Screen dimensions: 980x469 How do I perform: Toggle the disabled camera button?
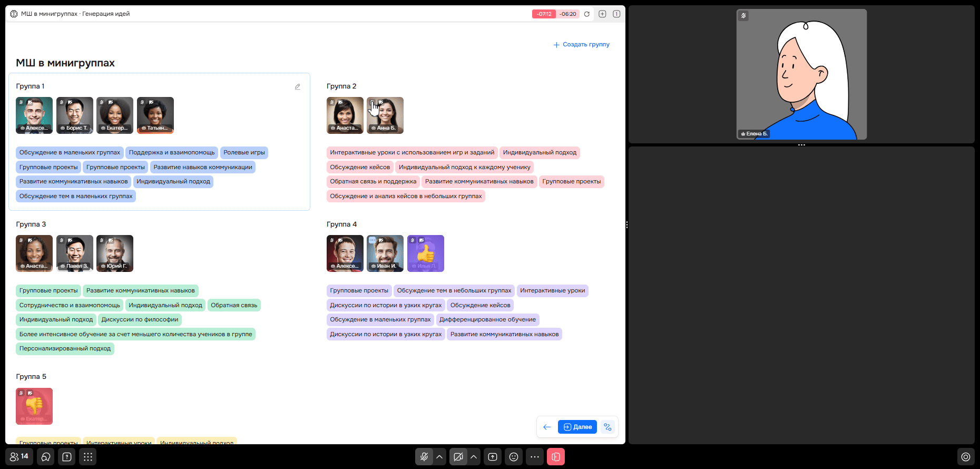[x=458, y=457]
